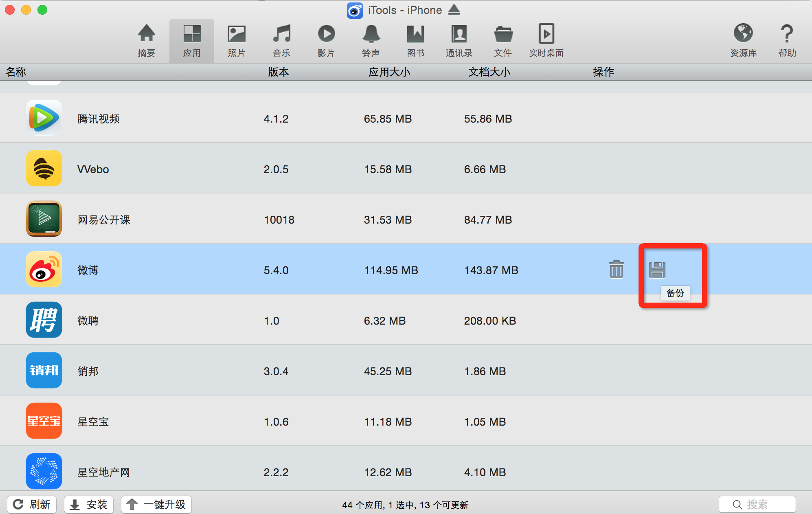This screenshot has width=812, height=514.
Task: Click the 操作 column header
Action: 604,72
